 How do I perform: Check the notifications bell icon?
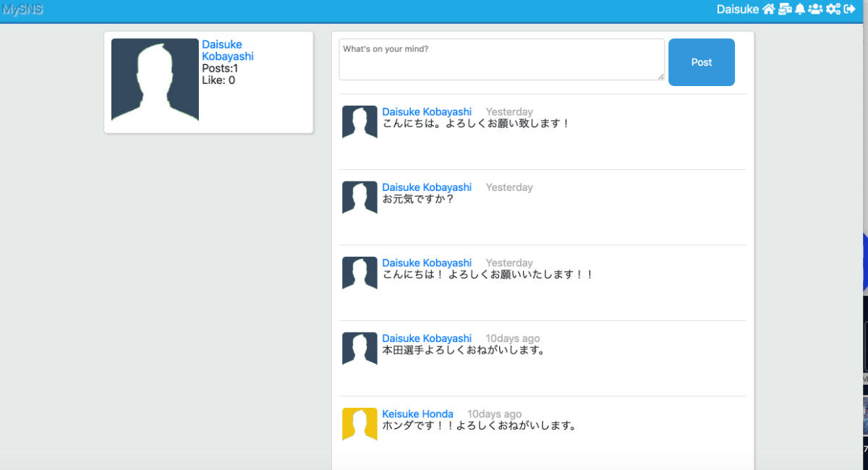[x=800, y=9]
